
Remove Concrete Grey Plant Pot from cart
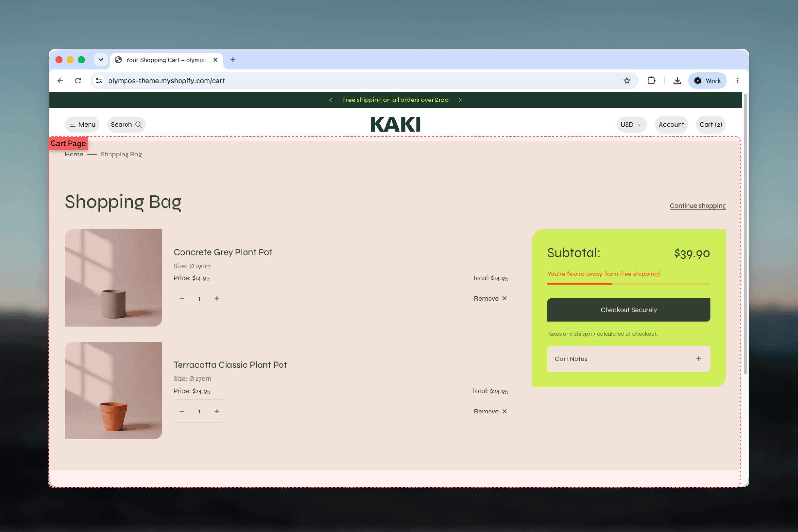tap(490, 299)
